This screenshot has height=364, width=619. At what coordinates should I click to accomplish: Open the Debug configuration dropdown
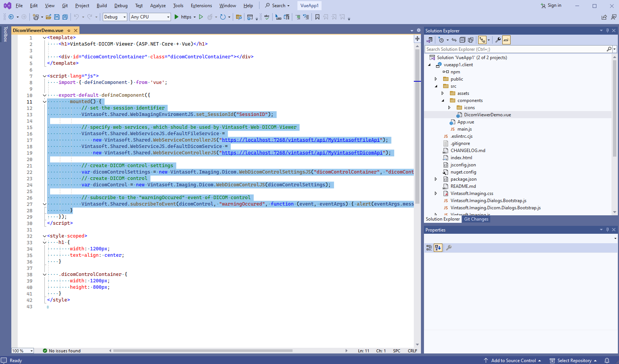(115, 17)
